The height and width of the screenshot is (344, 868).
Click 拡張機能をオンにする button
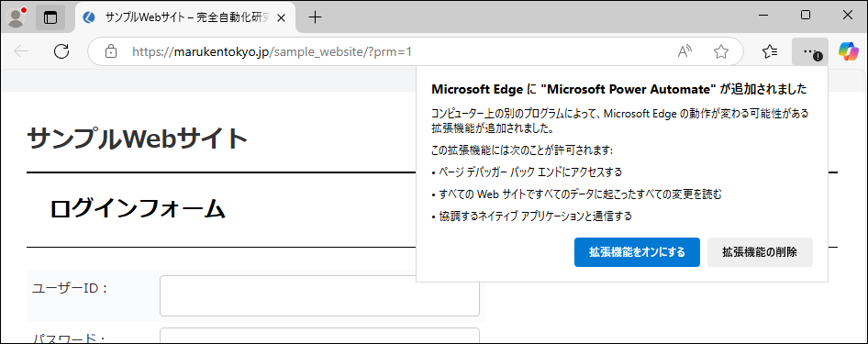pos(637,252)
